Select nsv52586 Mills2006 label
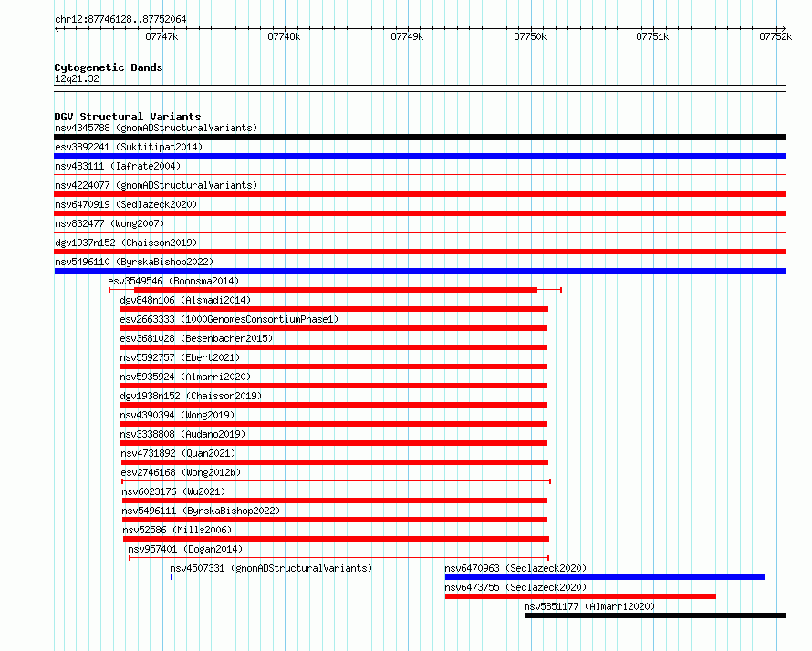812x651 pixels. (x=177, y=530)
